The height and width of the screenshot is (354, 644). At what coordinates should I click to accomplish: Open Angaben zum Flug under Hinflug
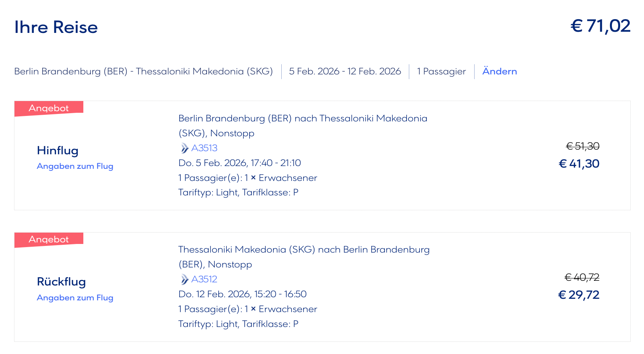[x=75, y=166]
